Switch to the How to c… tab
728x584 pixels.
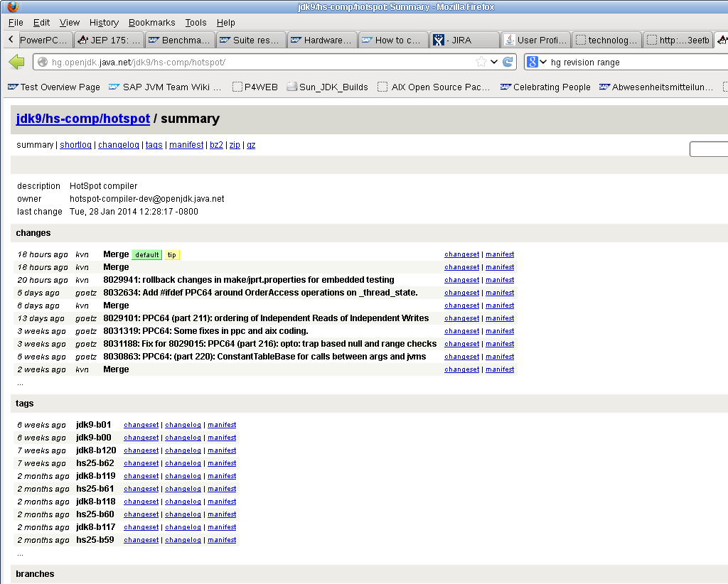pyautogui.click(x=393, y=40)
